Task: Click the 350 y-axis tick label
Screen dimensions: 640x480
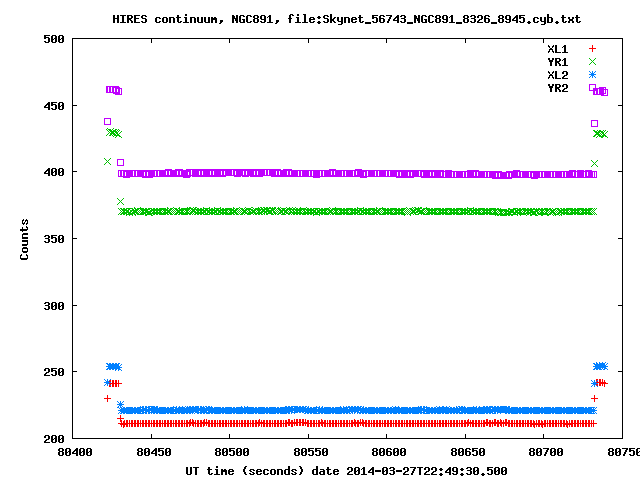Action: 54,239
